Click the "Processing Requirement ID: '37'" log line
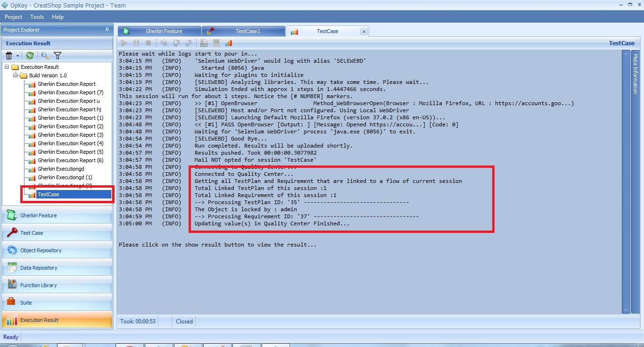The width and height of the screenshot is (644, 347). [x=269, y=216]
